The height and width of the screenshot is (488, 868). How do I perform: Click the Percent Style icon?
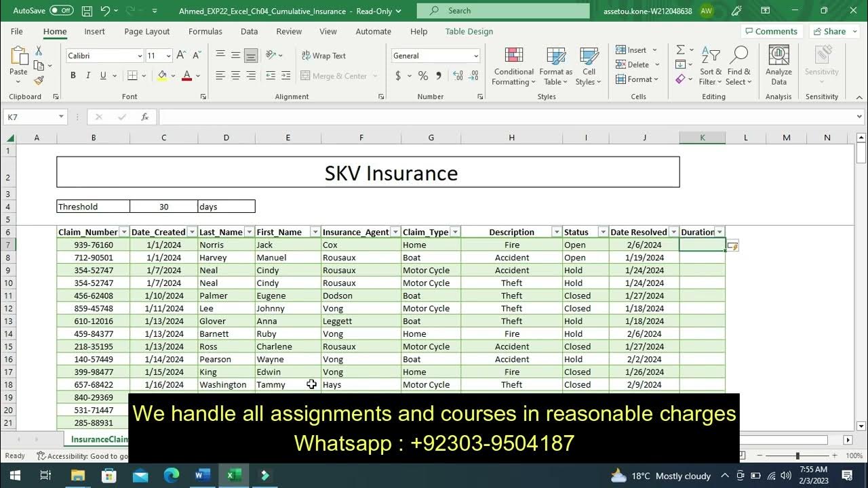click(x=423, y=76)
